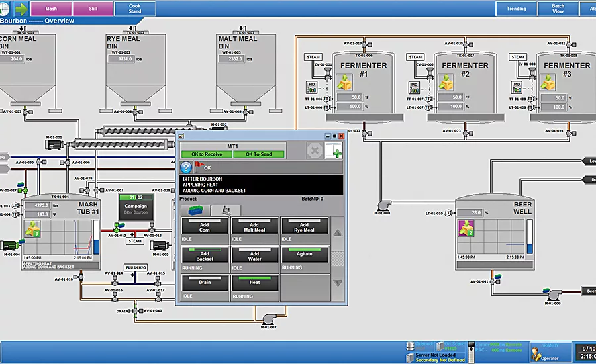Click the blue help question mark icon
The height and width of the screenshot is (364, 596).
click(187, 168)
